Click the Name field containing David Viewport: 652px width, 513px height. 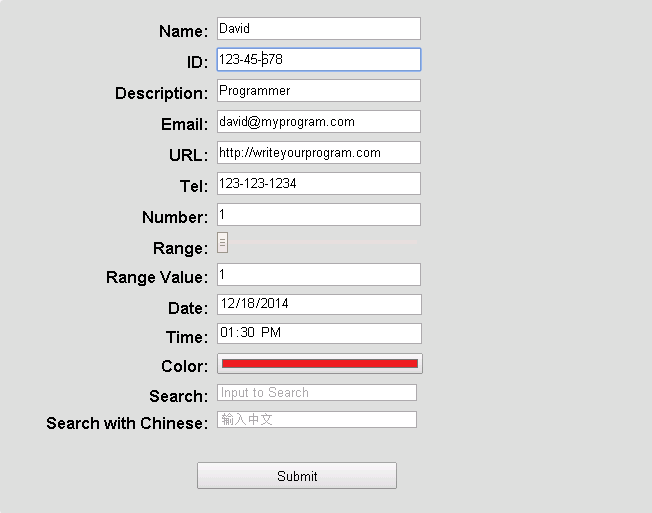point(318,29)
